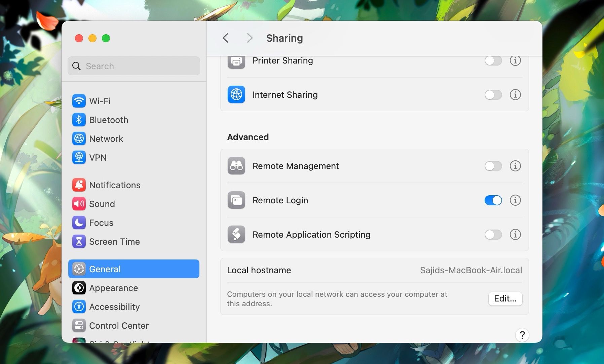The width and height of the screenshot is (604, 364).
Task: Click the Edit button for local hostname
Action: coord(505,298)
